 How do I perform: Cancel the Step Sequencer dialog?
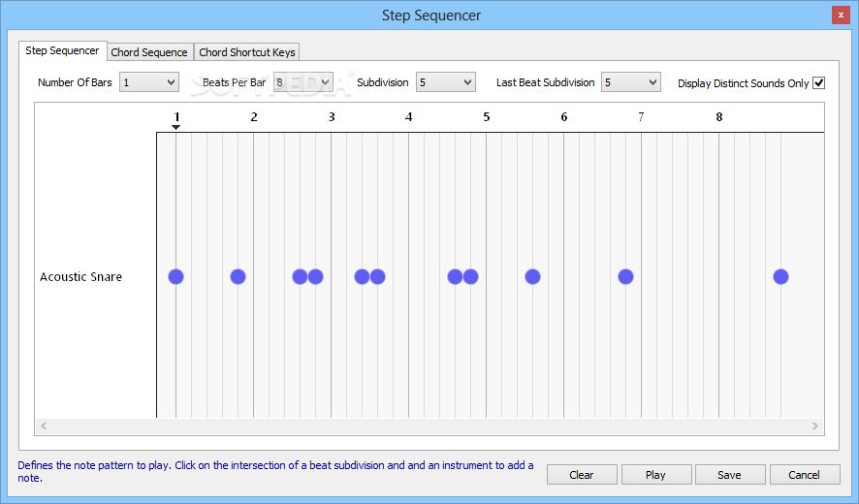pos(804,474)
